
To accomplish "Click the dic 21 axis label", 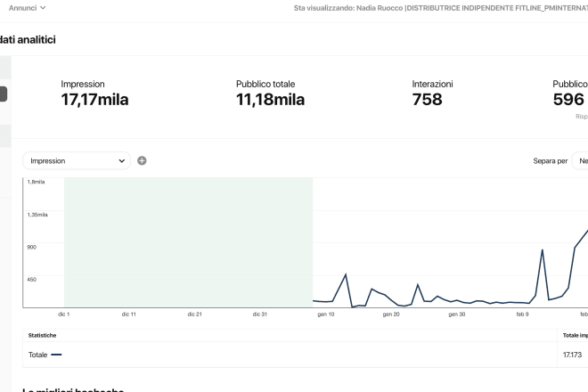I will 194,314.
